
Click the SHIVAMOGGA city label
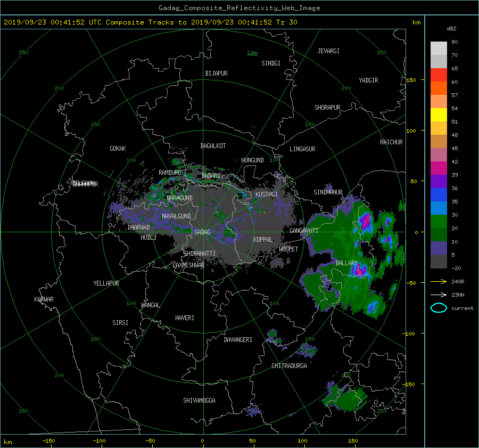[x=199, y=401]
